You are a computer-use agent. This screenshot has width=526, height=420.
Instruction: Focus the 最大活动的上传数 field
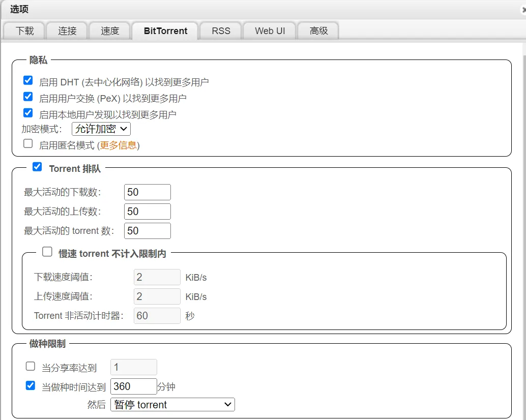[147, 212]
